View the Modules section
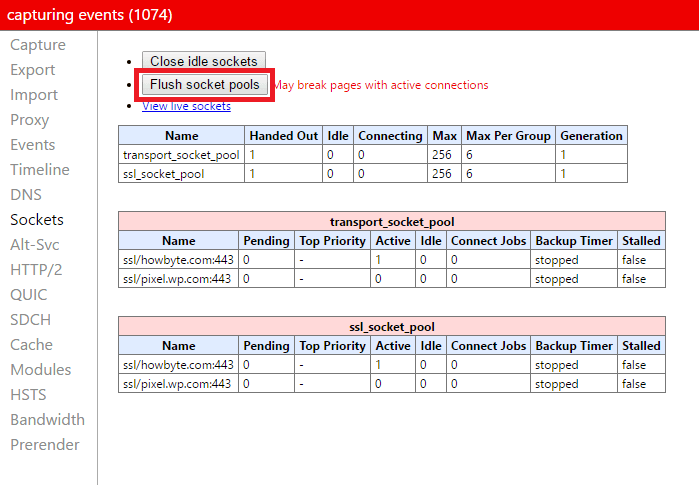Viewport: 699px width, 485px height. pos(41,370)
